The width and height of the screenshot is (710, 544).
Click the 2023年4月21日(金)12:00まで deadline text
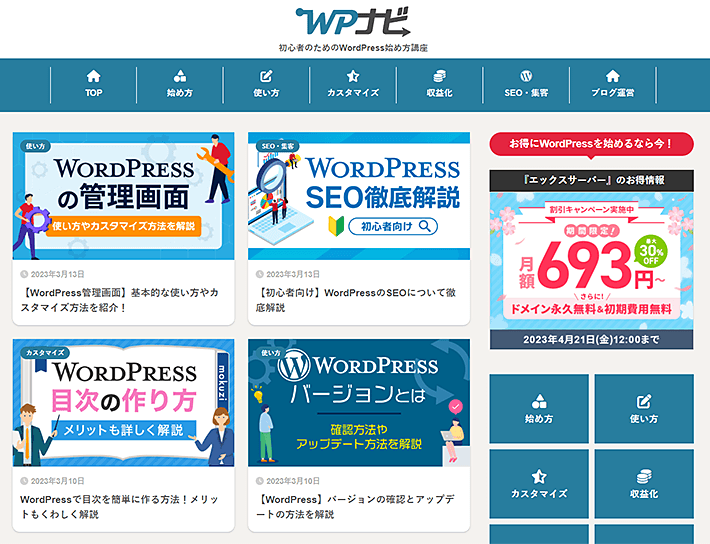(591, 339)
